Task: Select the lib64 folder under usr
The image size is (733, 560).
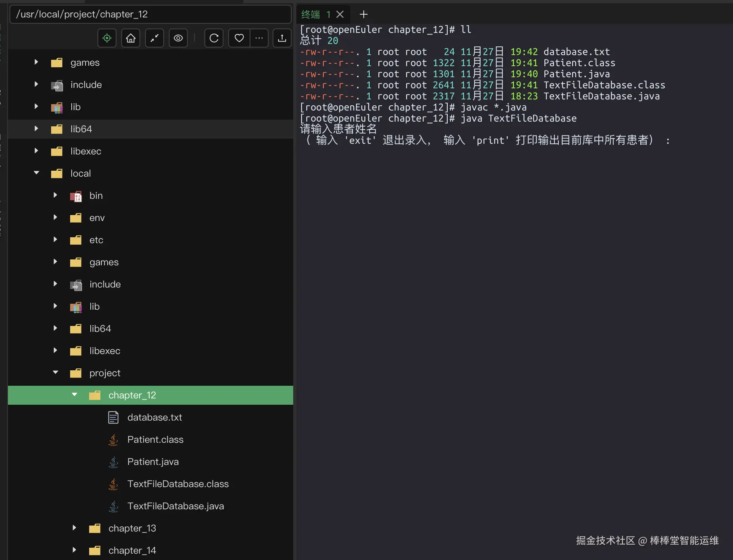Action: pos(81,129)
